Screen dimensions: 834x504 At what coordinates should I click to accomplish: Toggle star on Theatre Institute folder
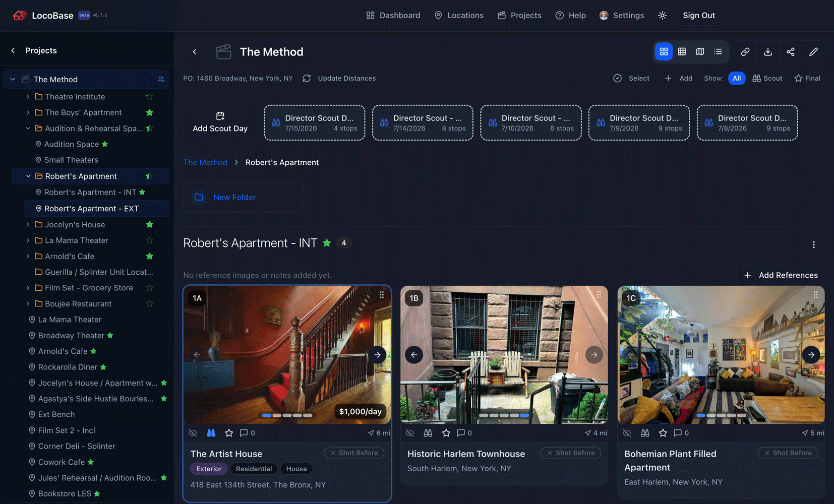click(x=149, y=97)
